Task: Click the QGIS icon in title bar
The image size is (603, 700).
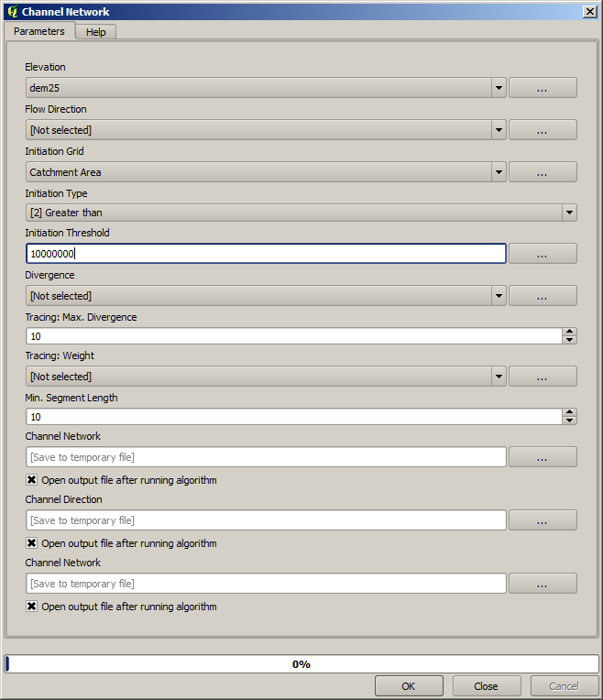Action: (x=12, y=11)
